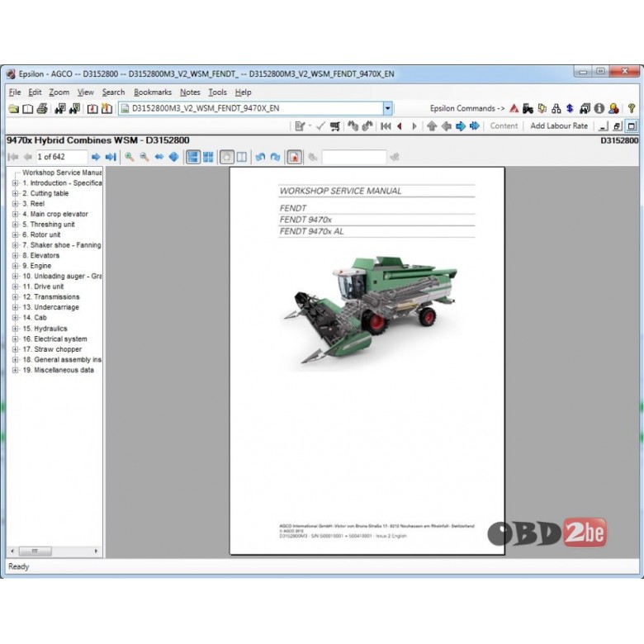This screenshot has height=644, width=644.
Task: Click the Content button
Action: [504, 126]
